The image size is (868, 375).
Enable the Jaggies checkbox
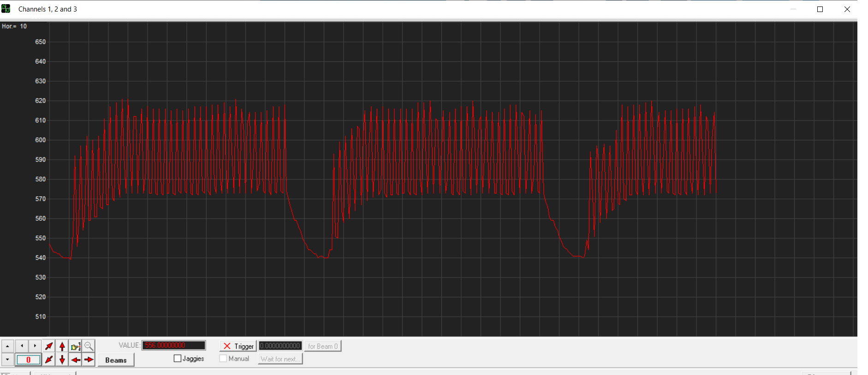[178, 358]
